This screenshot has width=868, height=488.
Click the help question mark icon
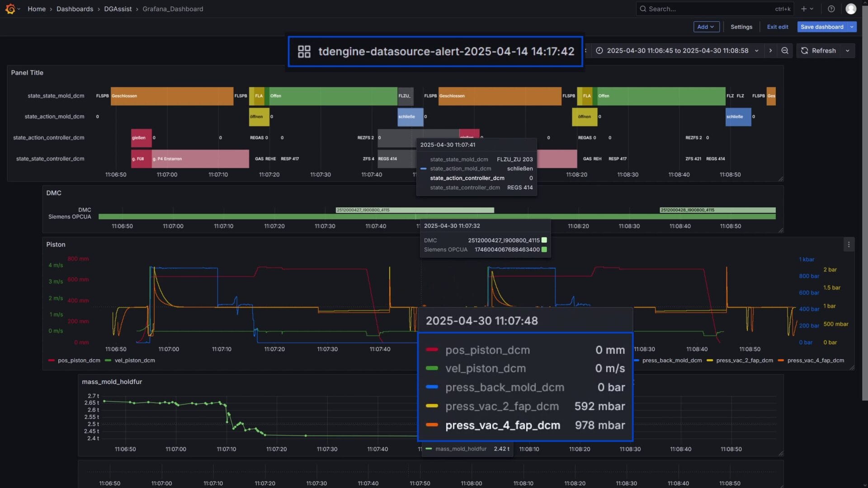pos(831,9)
